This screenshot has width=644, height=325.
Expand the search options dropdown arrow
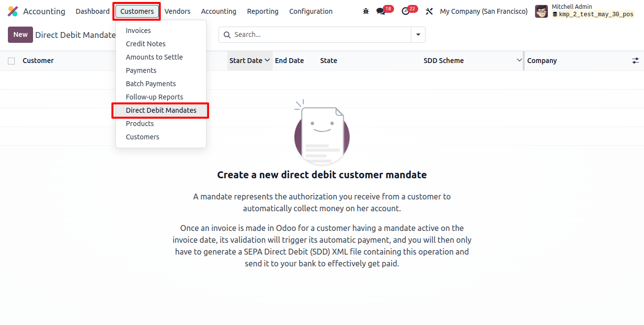(418, 34)
